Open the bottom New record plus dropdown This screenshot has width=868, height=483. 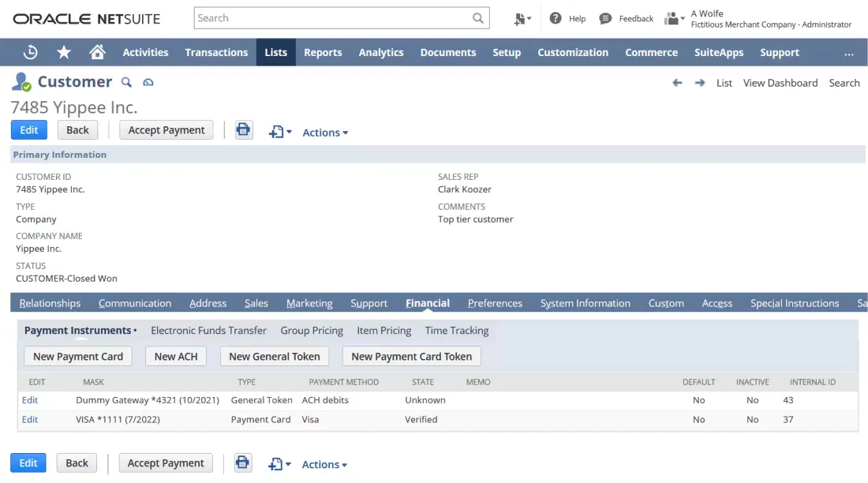click(x=279, y=464)
